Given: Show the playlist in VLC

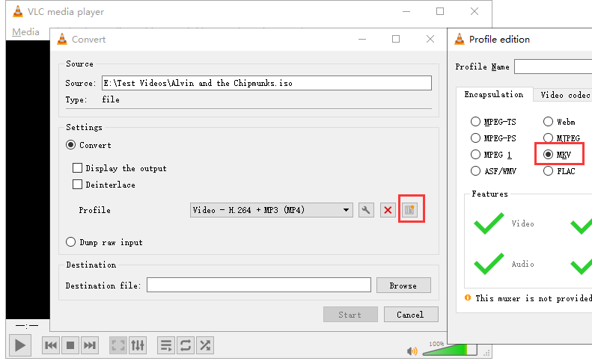Looking at the screenshot, I should (166, 345).
